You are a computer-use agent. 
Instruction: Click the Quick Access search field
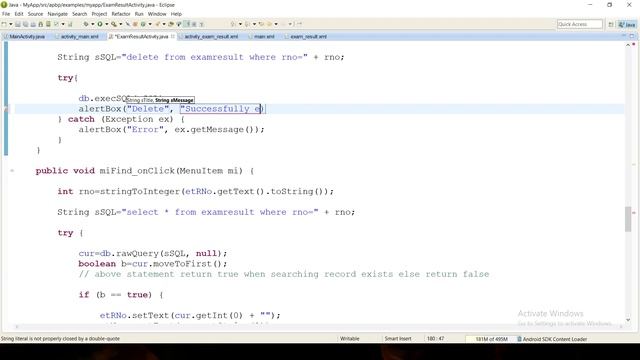(x=580, y=24)
